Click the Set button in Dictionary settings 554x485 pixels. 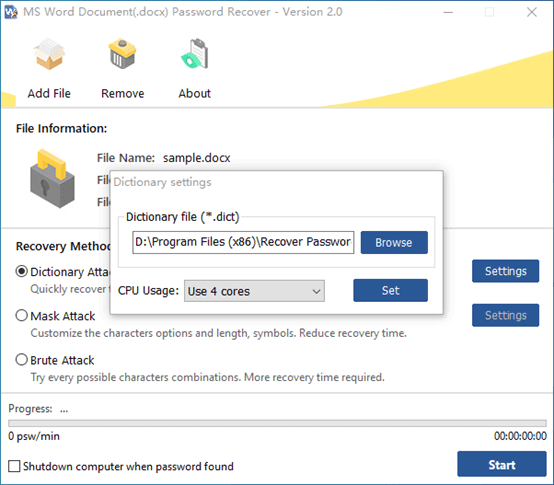(x=390, y=290)
